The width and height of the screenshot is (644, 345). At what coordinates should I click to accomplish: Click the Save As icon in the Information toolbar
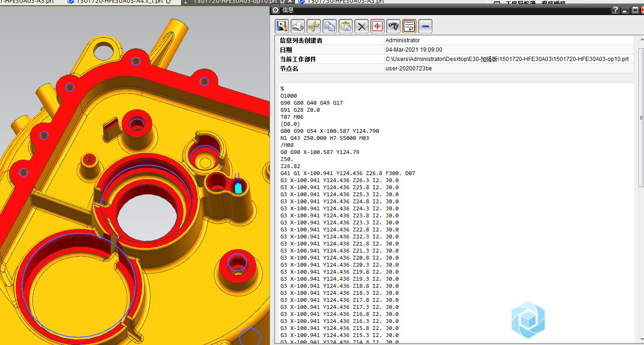(281, 26)
